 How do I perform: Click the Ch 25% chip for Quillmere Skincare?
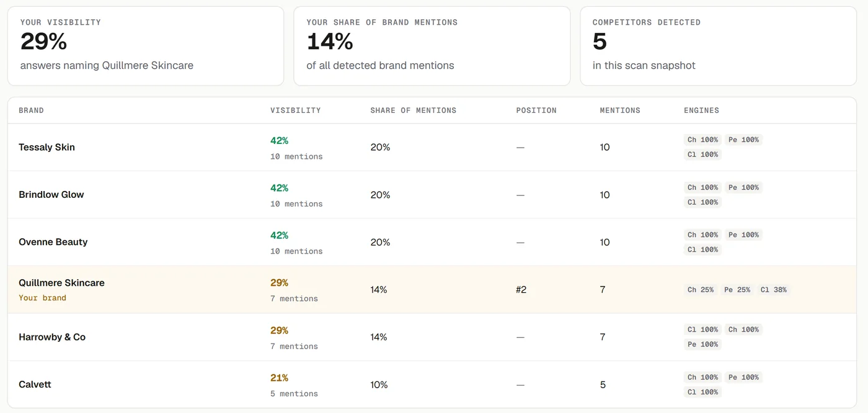[701, 290]
